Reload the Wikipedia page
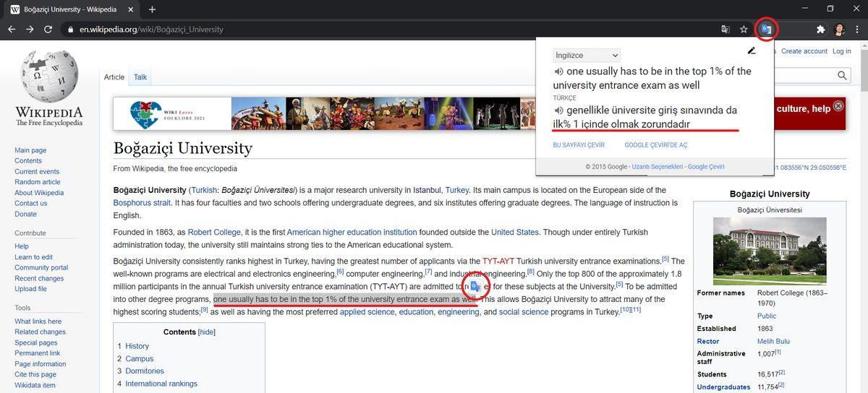Viewport: 868px width, 393px height. click(x=48, y=30)
